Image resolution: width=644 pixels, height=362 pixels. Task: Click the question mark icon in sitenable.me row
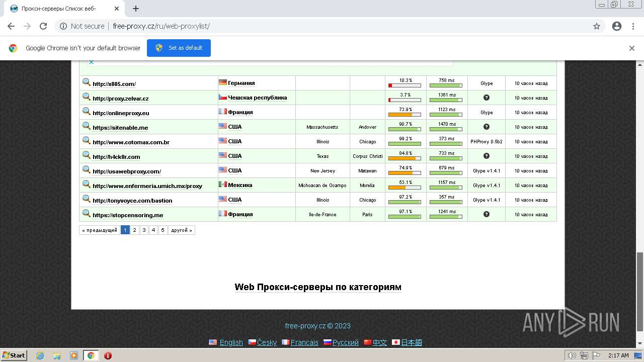tap(486, 127)
